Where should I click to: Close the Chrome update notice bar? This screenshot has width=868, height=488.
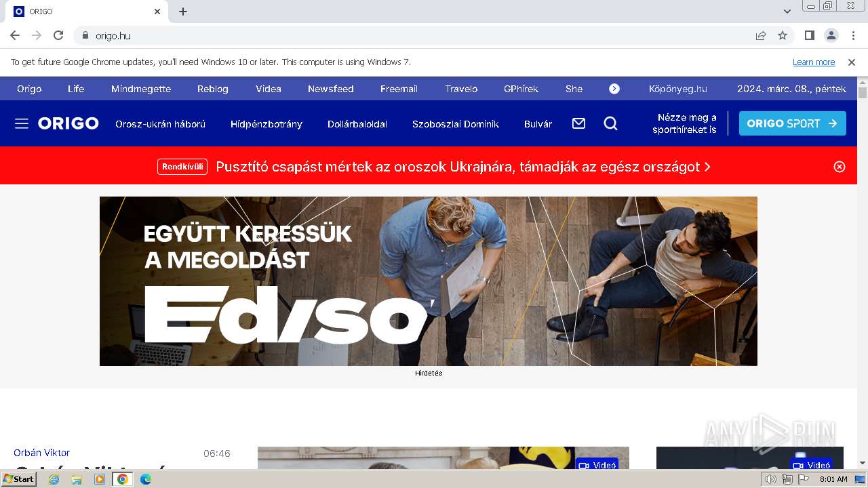pos(852,62)
